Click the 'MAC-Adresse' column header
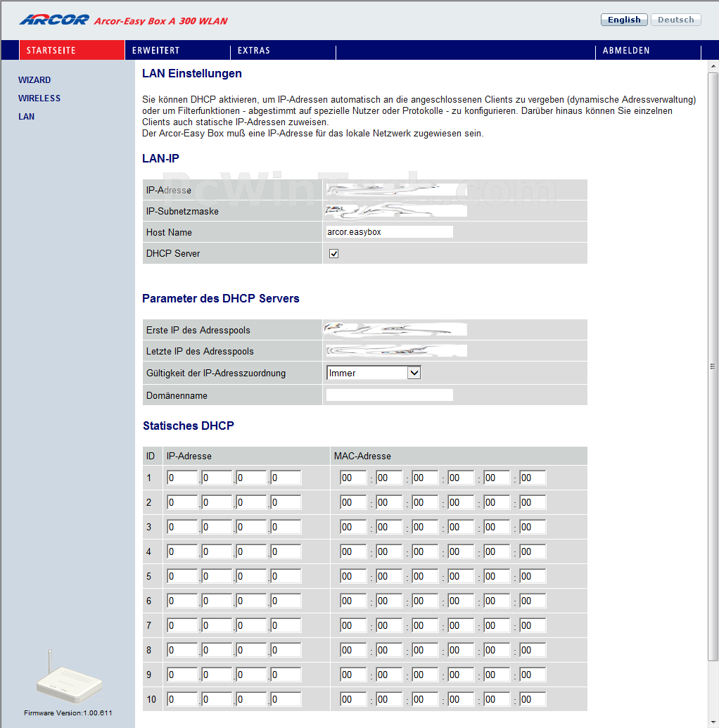The width and height of the screenshot is (719, 728). (362, 456)
